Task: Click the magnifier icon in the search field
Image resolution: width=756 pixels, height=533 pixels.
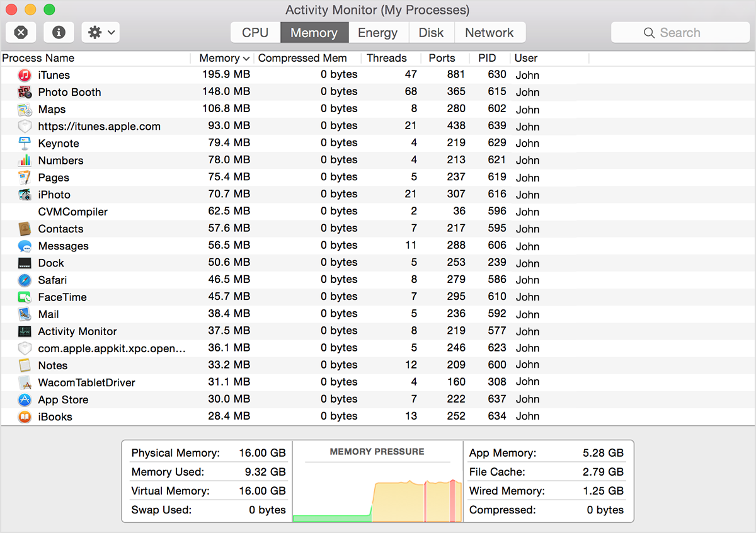Action: click(x=649, y=32)
